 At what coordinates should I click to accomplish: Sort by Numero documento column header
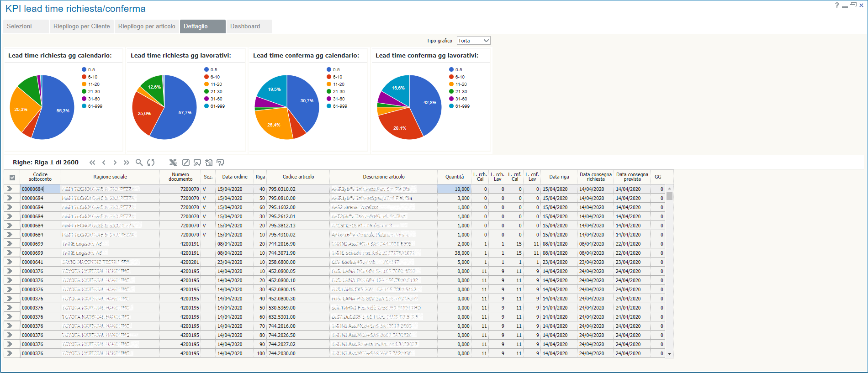tap(180, 177)
